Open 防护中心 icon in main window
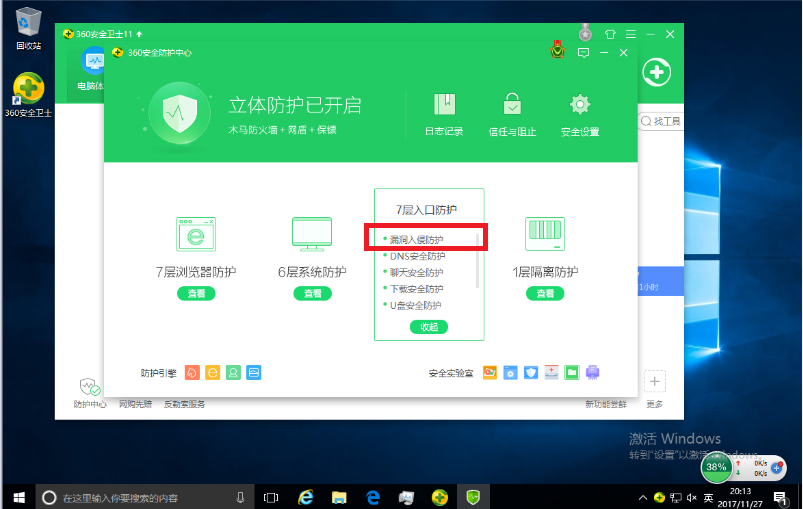The image size is (803, 509). coord(89,388)
